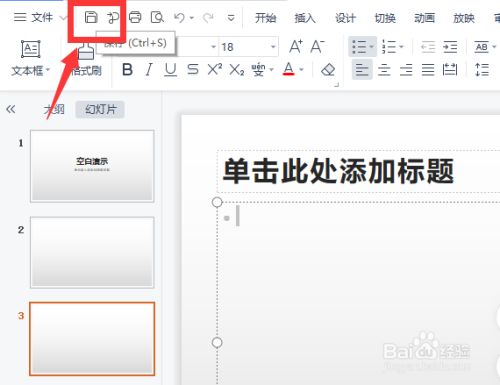Open line spacing options

click(482, 70)
